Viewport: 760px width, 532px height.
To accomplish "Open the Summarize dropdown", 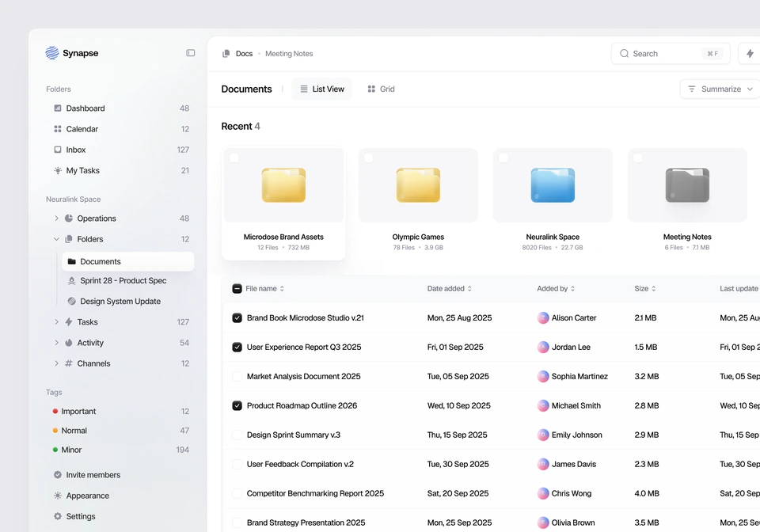I will click(x=720, y=89).
